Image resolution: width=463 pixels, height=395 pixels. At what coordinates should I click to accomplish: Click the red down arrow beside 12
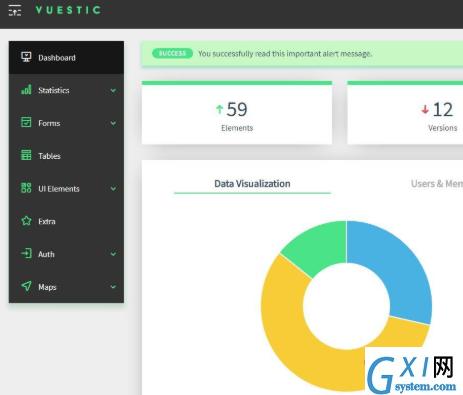click(425, 109)
